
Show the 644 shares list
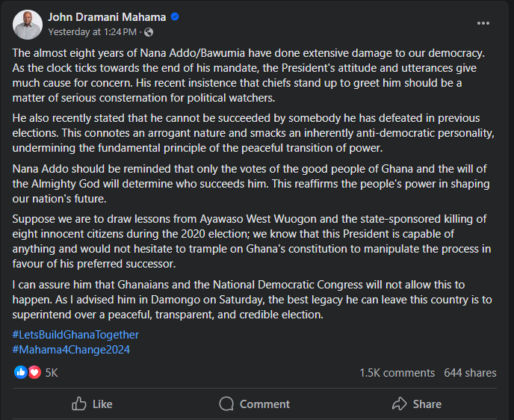[470, 372]
